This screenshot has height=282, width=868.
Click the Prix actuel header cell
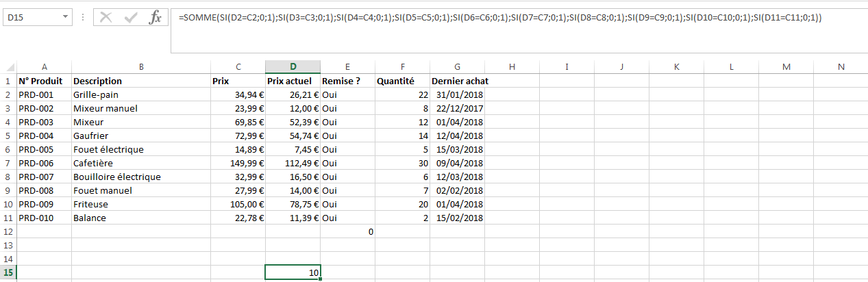click(293, 81)
